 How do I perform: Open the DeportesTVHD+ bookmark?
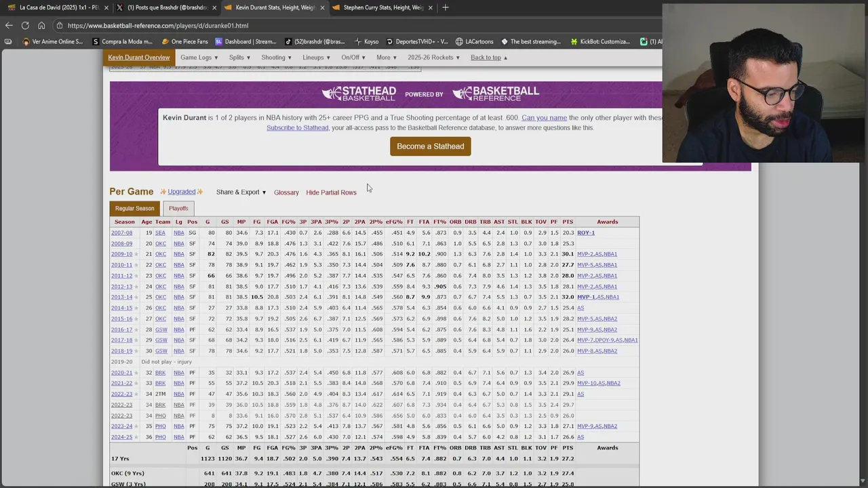click(x=417, y=41)
